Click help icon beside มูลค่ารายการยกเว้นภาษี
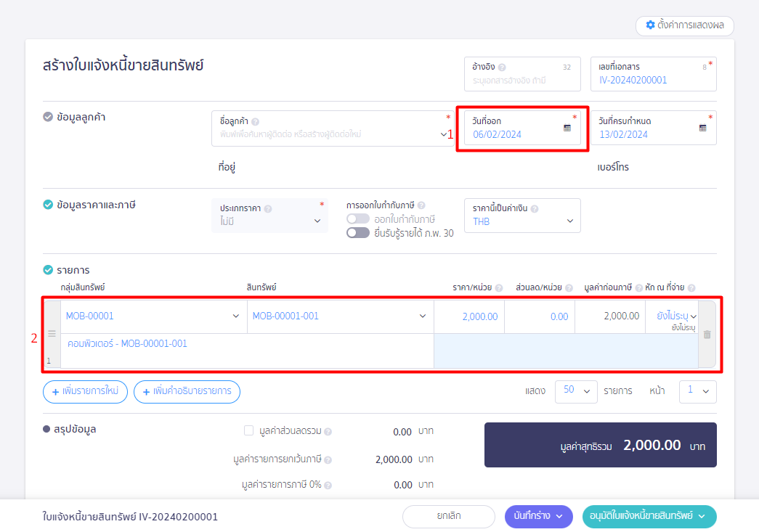Screen dimensions: 759x532 tap(328, 460)
